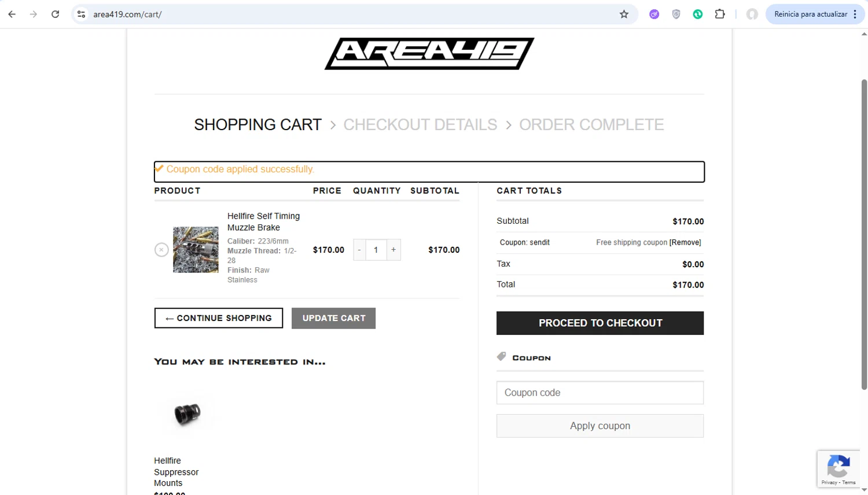Image resolution: width=868 pixels, height=495 pixels.
Task: Select the Shopping Cart step
Action: pyautogui.click(x=258, y=124)
